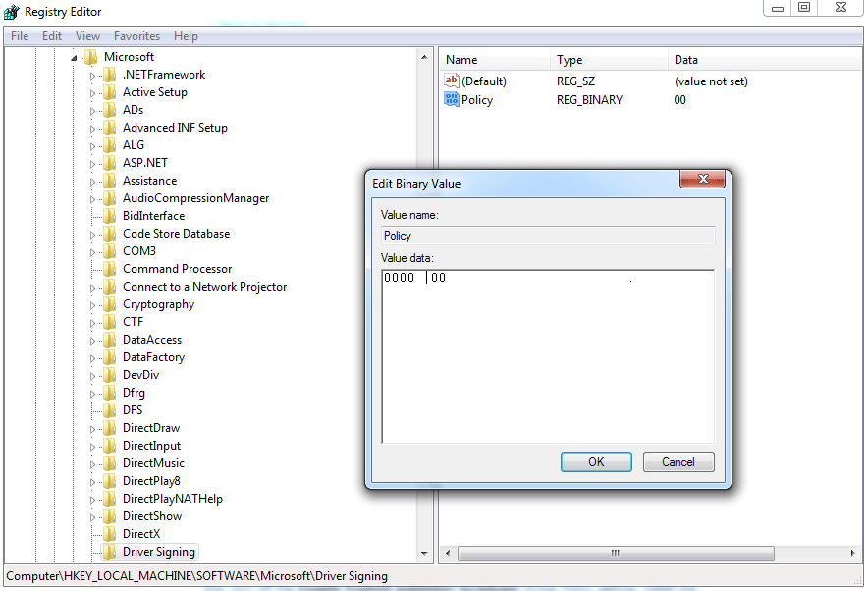This screenshot has width=868, height=591.
Task: Open the Help menu
Action: [186, 36]
